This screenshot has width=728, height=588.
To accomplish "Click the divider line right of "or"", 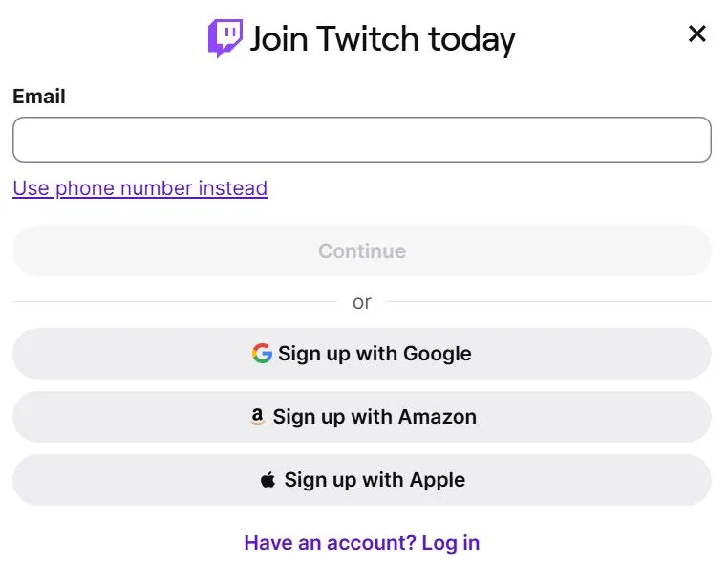I will [x=548, y=302].
